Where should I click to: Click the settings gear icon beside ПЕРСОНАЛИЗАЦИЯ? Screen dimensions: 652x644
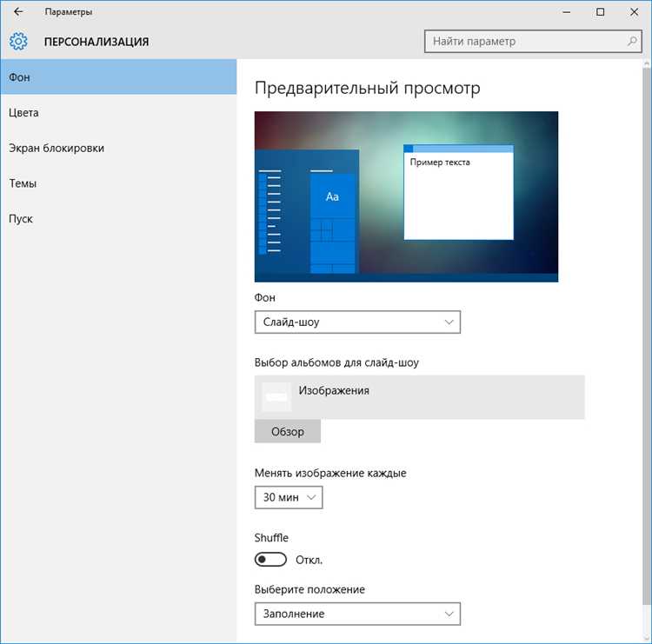(x=18, y=42)
